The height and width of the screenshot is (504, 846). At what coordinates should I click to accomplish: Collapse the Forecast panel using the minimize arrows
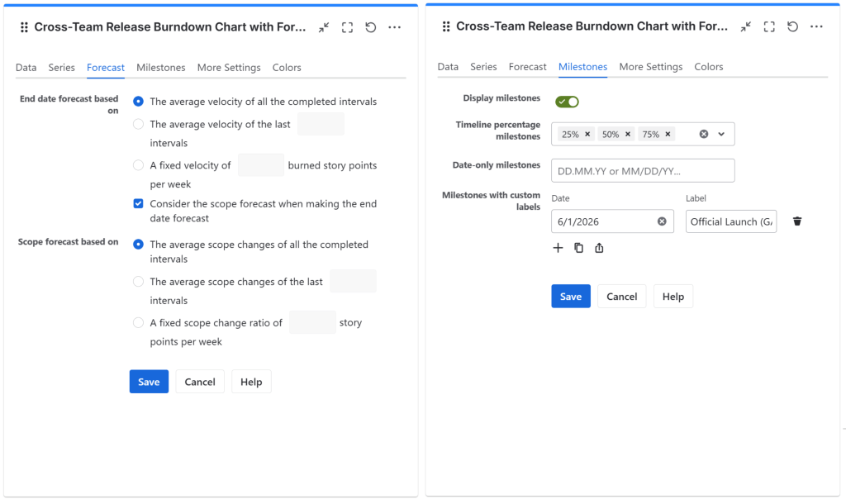(x=324, y=27)
